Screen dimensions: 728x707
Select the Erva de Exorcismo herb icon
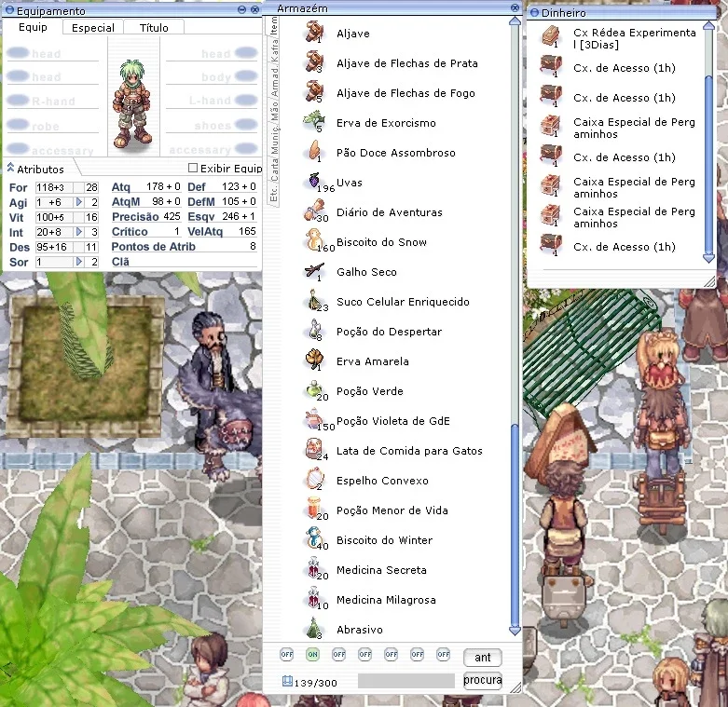(x=314, y=121)
